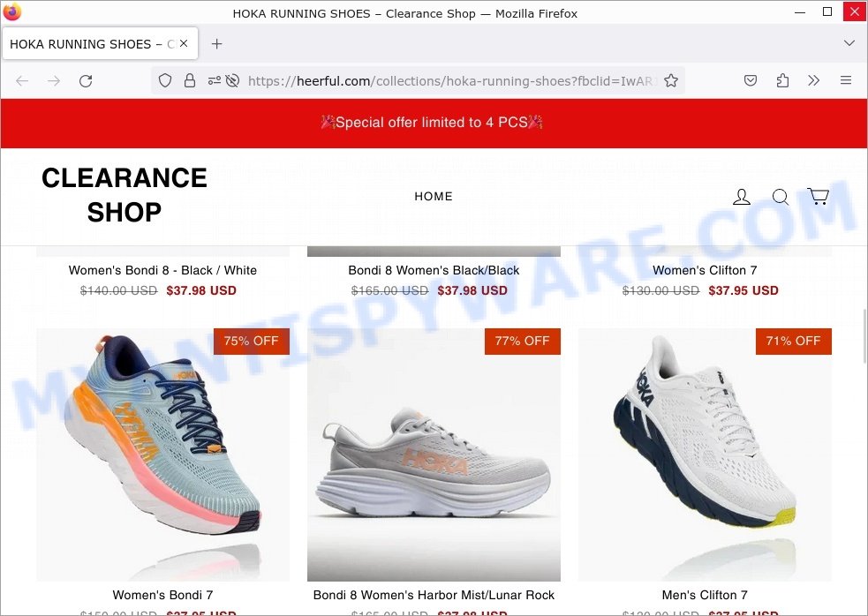View site security padlock information
Viewport: 868px width, 616px height.
tap(190, 81)
